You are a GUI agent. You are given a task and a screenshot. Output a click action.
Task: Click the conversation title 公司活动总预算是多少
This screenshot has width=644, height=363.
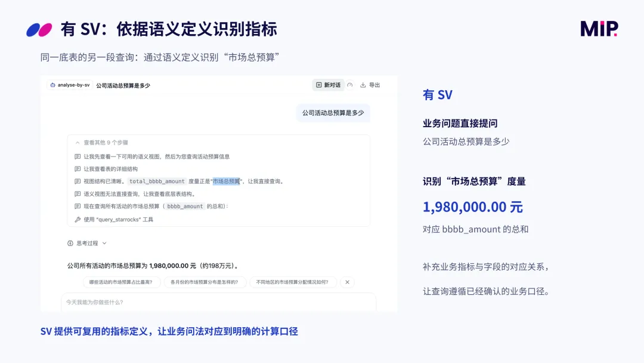click(123, 85)
